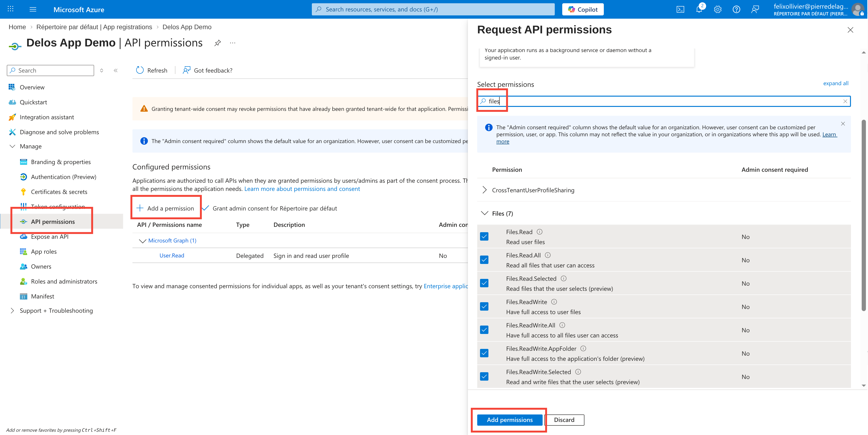868x435 pixels.
Task: Open the feedback icon in top bar
Action: pyautogui.click(x=755, y=9)
